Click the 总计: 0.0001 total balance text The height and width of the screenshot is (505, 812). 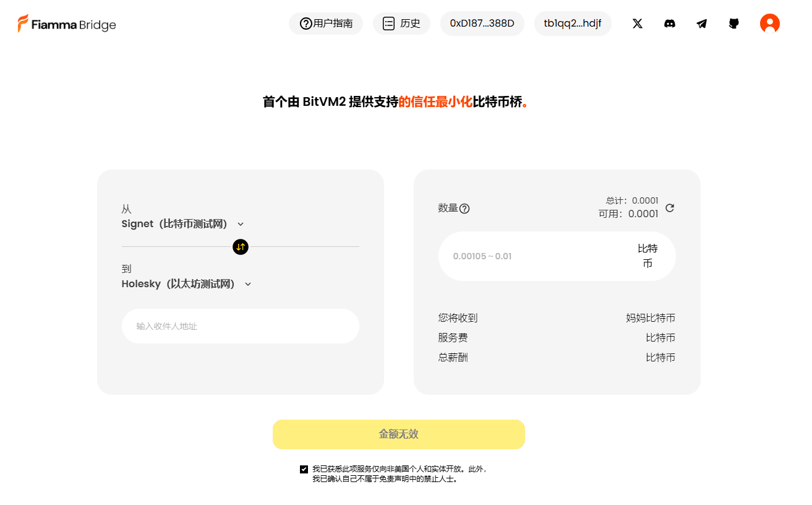pos(632,201)
